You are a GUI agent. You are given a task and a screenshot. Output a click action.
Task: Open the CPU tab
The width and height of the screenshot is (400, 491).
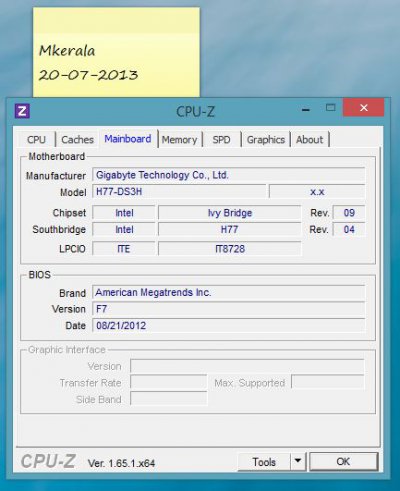[36, 139]
